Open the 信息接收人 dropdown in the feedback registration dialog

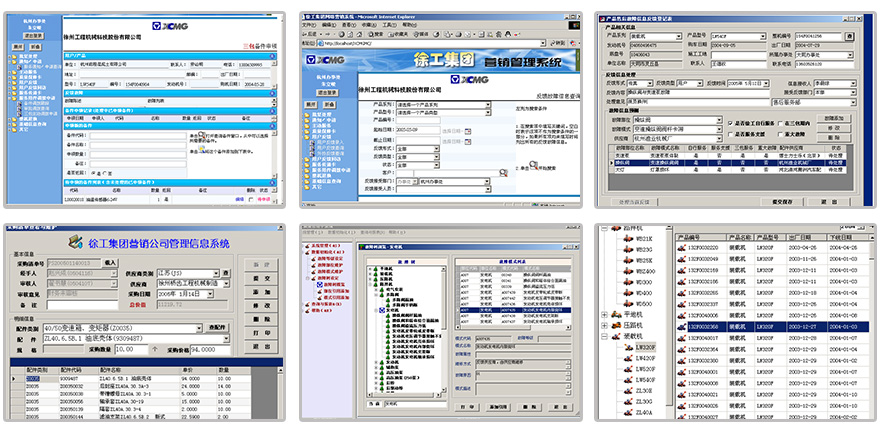click(853, 83)
